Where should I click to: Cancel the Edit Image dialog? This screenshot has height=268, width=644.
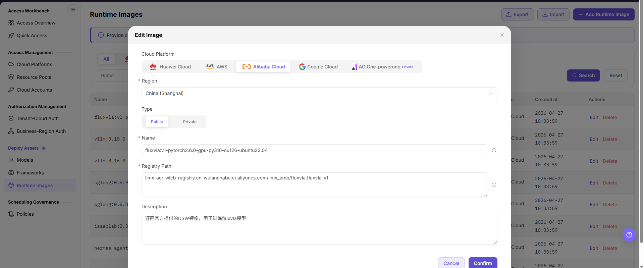point(451,263)
